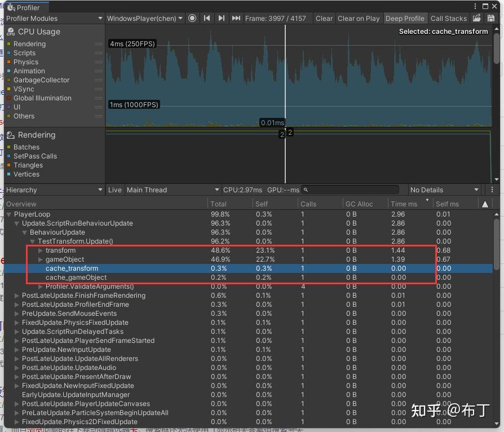Open the Main Thread selector dropdown
This screenshot has height=432, width=504.
point(172,190)
